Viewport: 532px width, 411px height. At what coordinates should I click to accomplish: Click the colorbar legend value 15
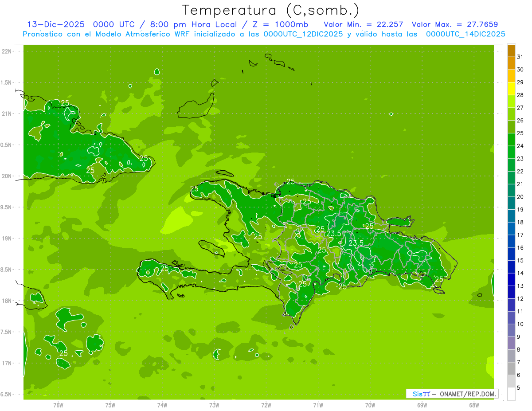pyautogui.click(x=520, y=261)
